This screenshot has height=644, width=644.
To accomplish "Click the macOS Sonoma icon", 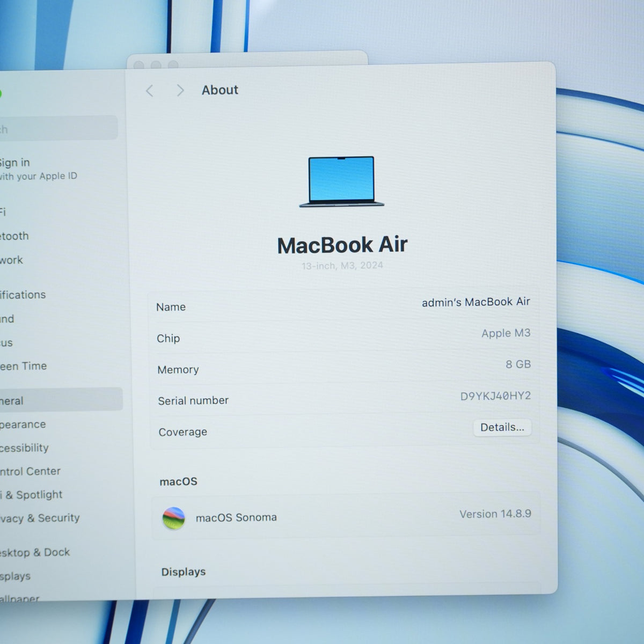I will tap(173, 518).
